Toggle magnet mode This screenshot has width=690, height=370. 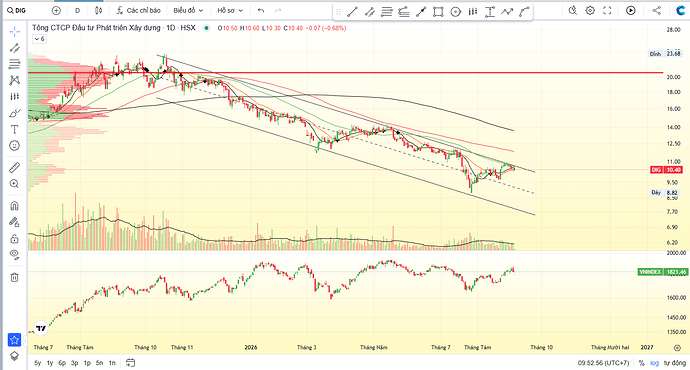pos(15,205)
